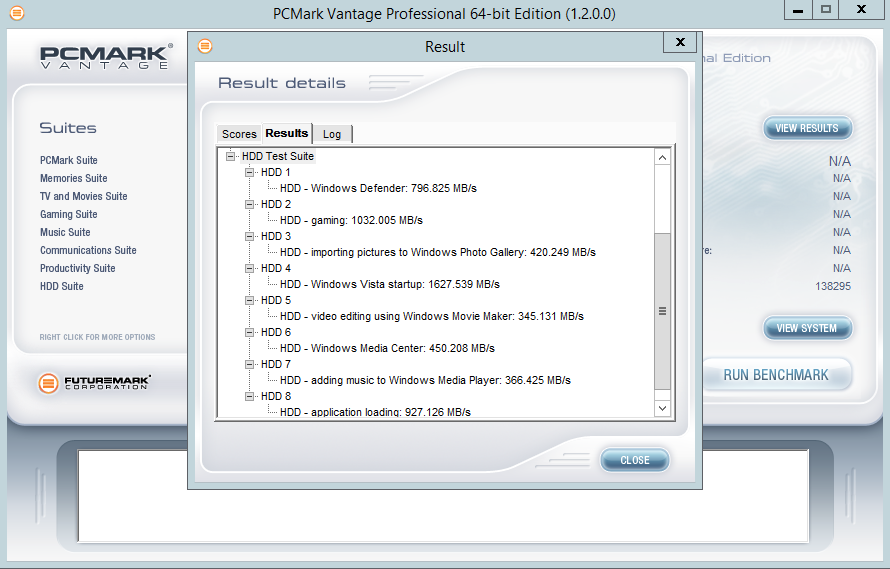Click the white output box below dialog
Screen dimensions: 890x569
pos(443,496)
